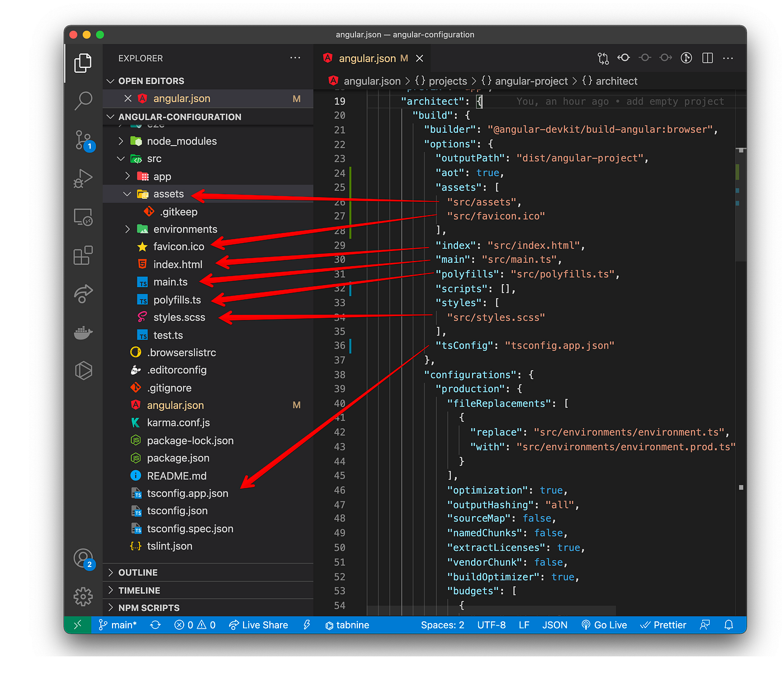Click the tabnine status bar icon
Image resolution: width=784 pixels, height=683 pixels.
coord(347,625)
